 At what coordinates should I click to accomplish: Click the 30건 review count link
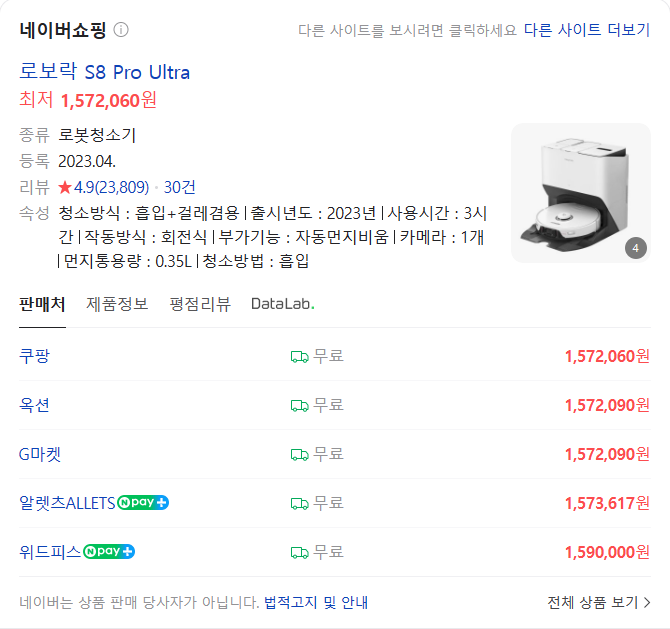point(180,187)
